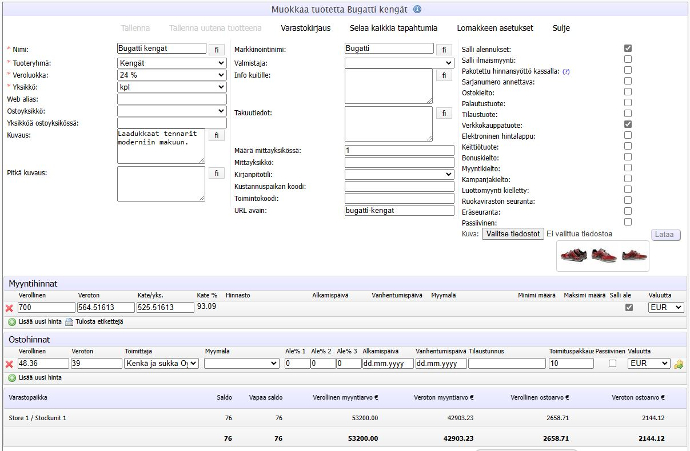
Task: Toggle the purchase price row Passiivinen checkbox
Action: pyautogui.click(x=613, y=363)
